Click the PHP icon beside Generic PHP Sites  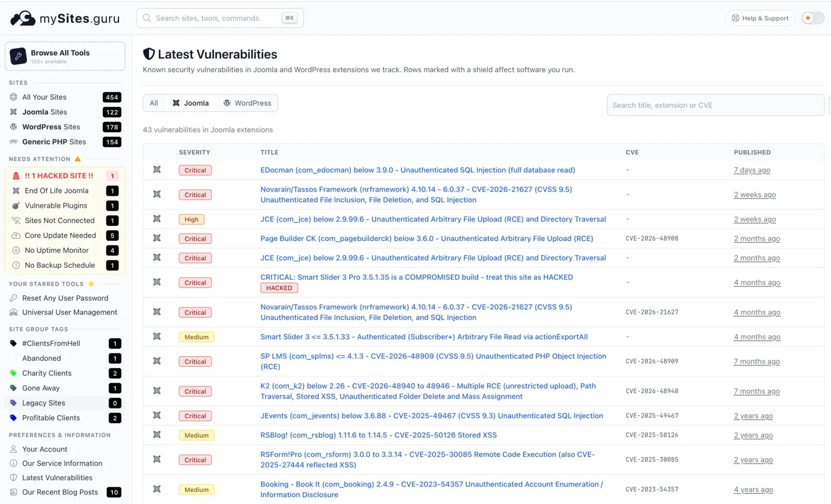[14, 142]
